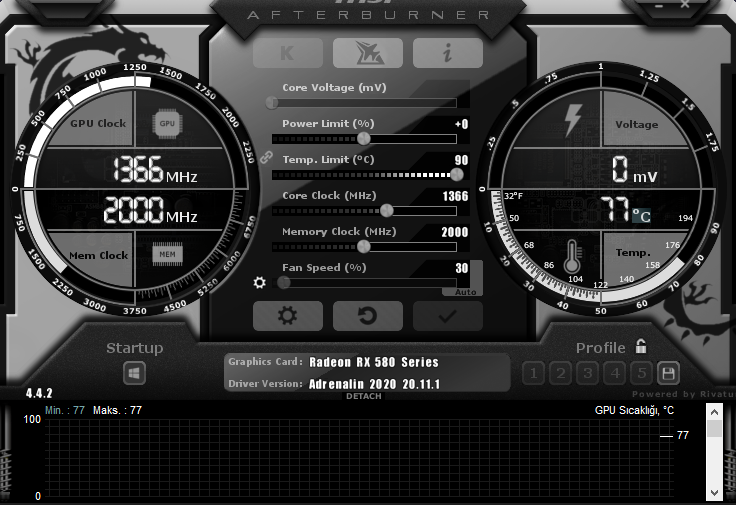Reset settings with the circular arrow button
This screenshot has height=505, width=736.
[368, 316]
